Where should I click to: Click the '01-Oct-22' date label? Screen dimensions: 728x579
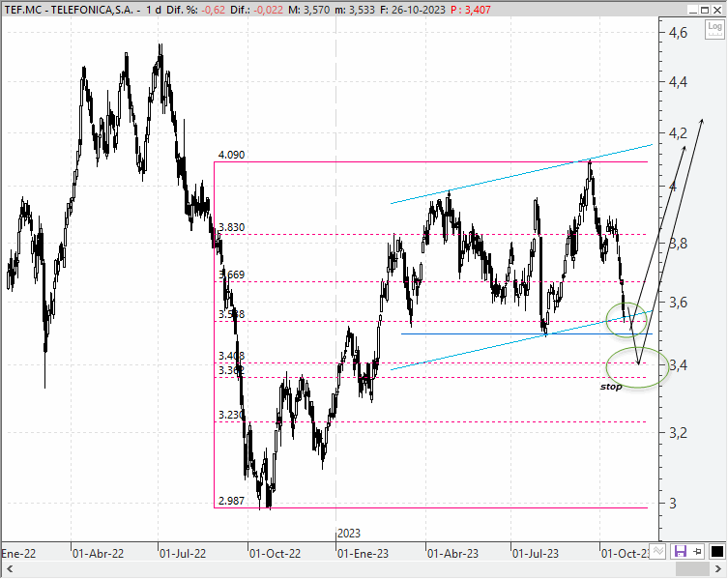click(275, 554)
